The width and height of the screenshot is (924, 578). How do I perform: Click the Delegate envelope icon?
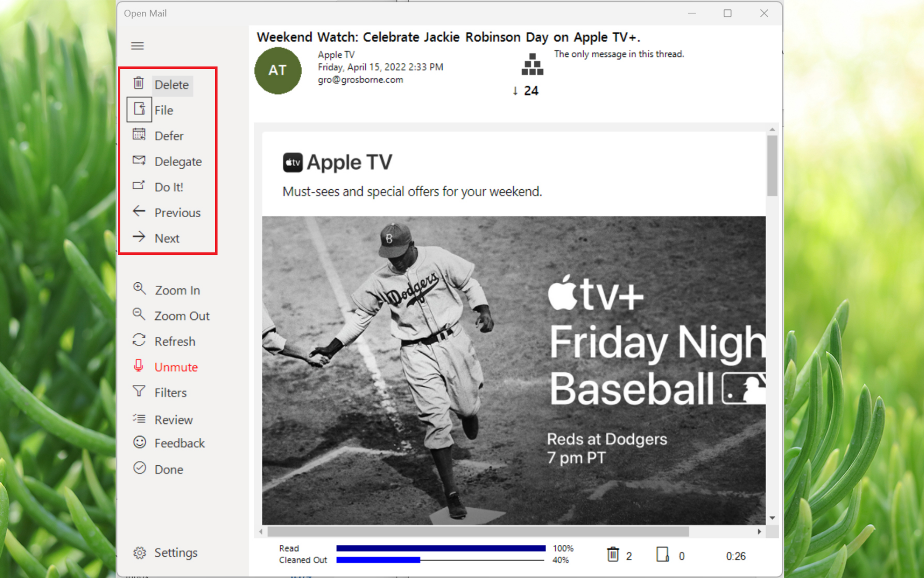coord(139,160)
